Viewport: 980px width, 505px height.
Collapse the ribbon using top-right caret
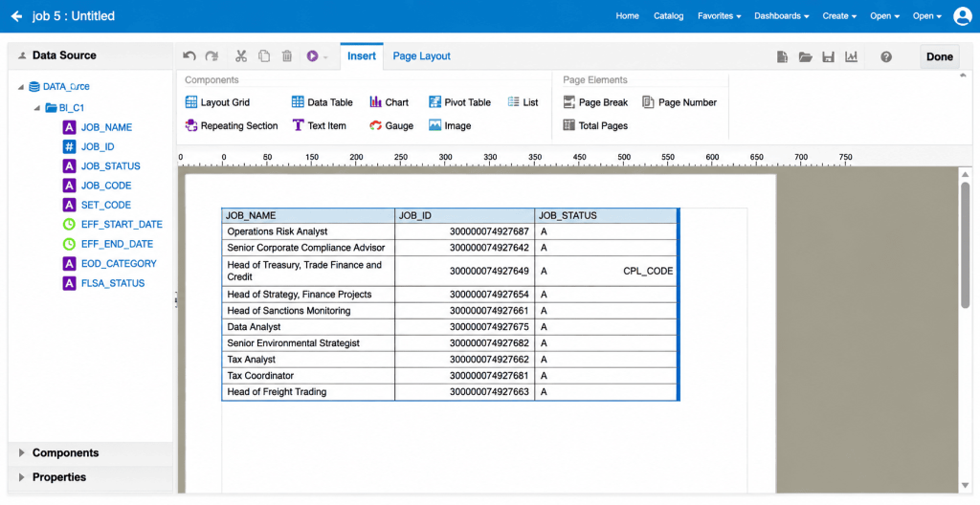pos(963,76)
